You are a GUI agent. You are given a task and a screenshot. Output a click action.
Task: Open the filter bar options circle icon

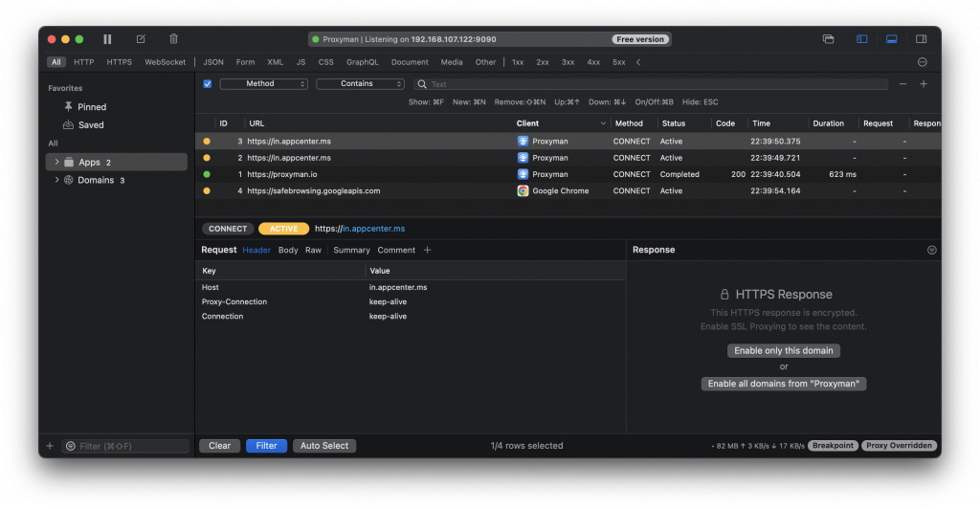(922, 62)
